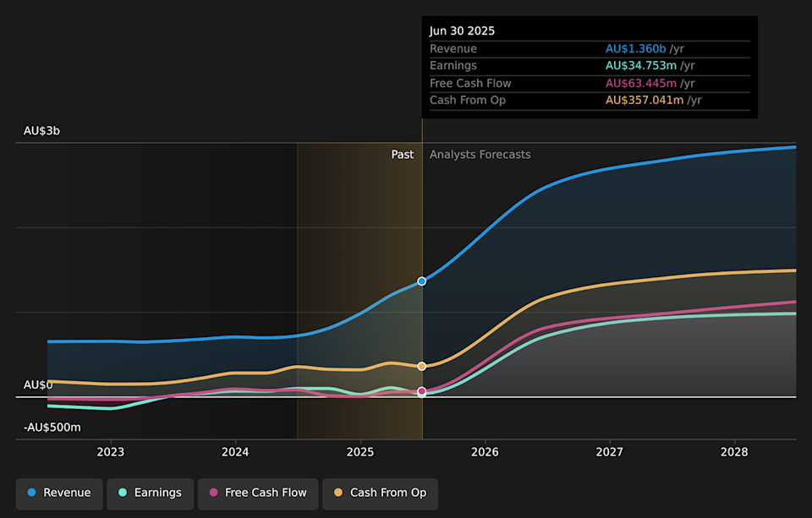This screenshot has width=812, height=518.
Task: Click the blue Revenue data point marker
Action: [422, 281]
